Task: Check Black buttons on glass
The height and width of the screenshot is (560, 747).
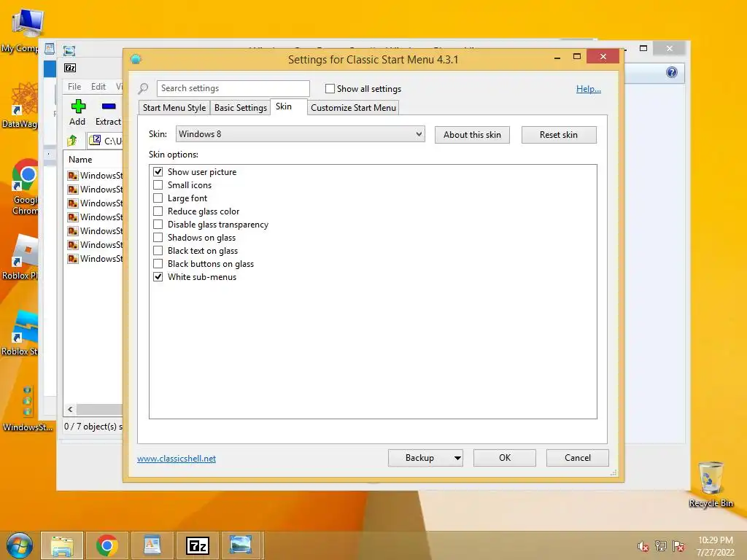Action: (158, 263)
